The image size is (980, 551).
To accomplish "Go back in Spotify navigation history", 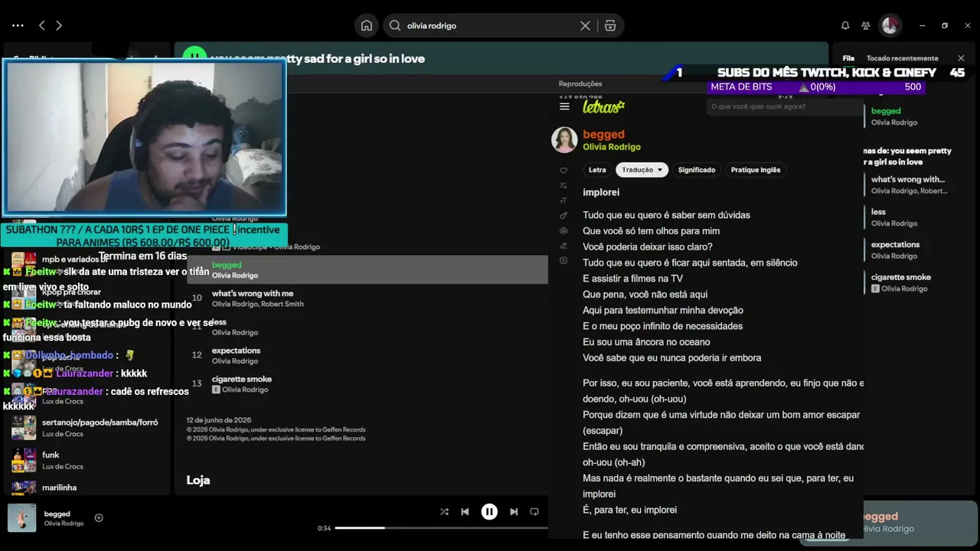I will [42, 25].
